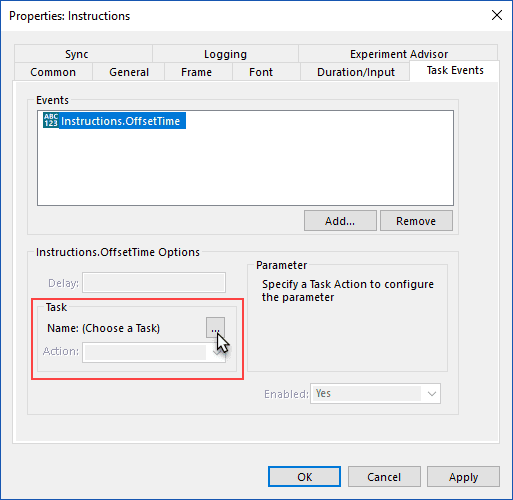
Task: Click the Add... button
Action: [x=340, y=221]
